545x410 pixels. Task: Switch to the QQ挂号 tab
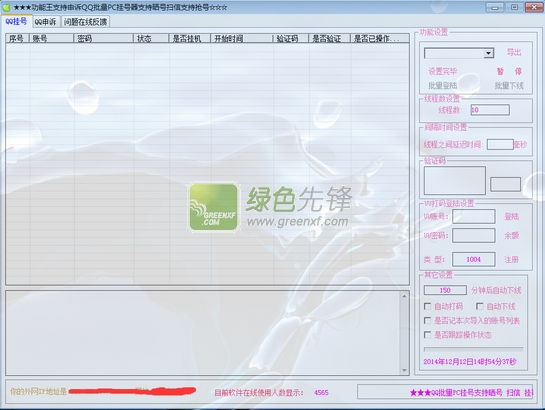coord(16,21)
